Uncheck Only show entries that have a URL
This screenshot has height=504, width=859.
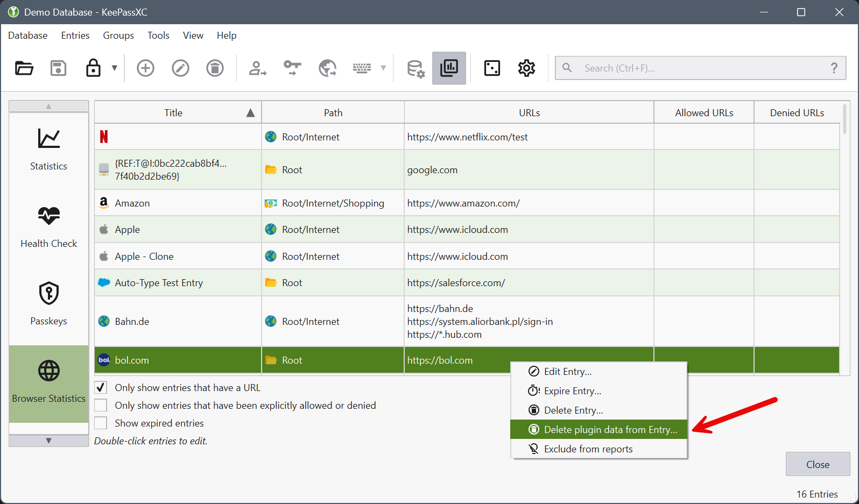pos(101,388)
